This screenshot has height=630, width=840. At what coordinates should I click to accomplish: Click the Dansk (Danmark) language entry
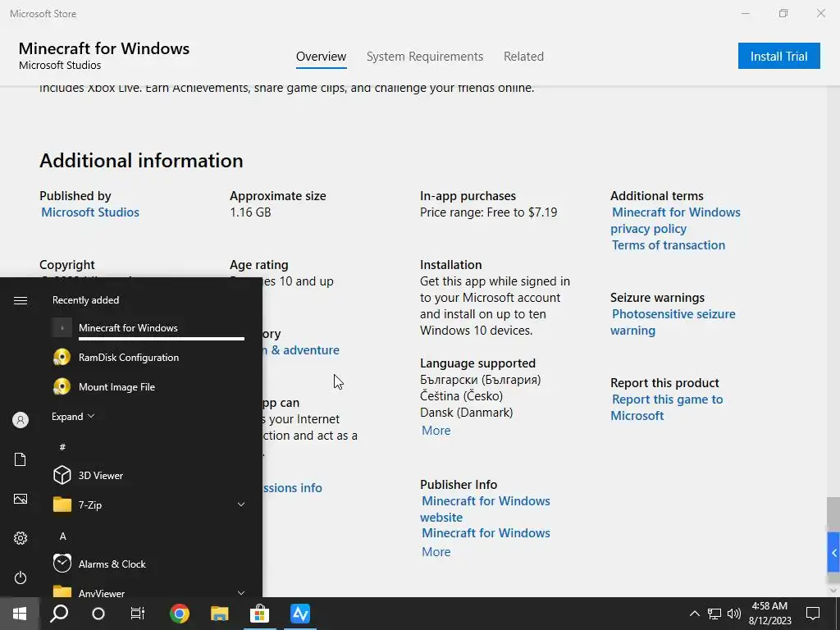[467, 413]
